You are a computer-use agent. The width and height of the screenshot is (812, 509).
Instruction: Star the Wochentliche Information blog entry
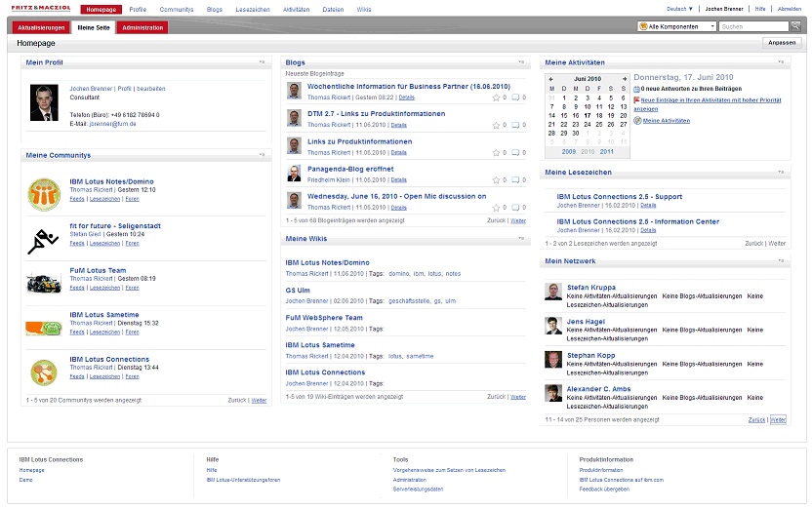point(496,98)
